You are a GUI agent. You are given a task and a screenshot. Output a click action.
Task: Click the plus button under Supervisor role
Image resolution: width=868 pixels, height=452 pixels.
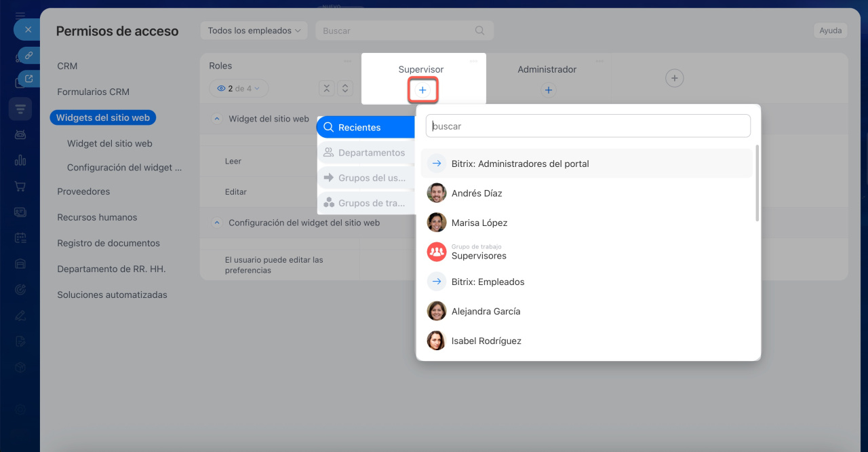tap(422, 90)
